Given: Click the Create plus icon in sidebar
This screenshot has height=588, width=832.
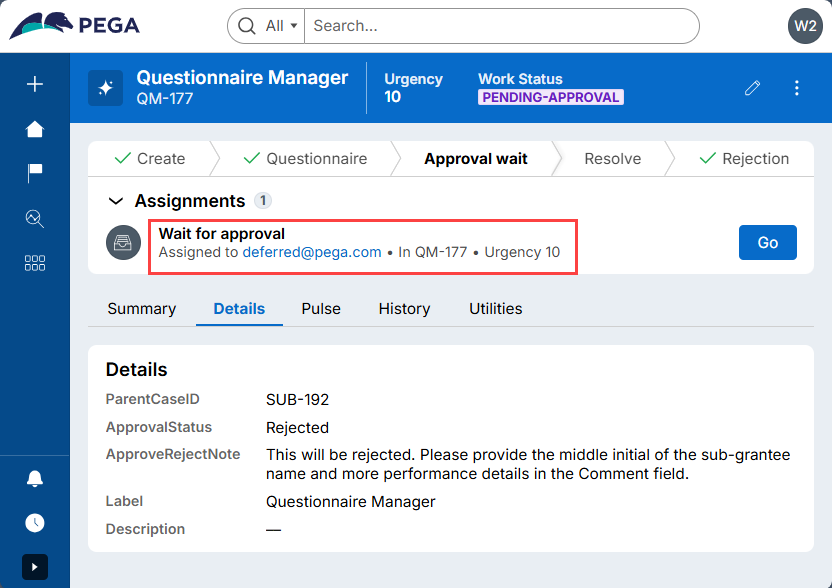Looking at the screenshot, I should click(x=35, y=85).
